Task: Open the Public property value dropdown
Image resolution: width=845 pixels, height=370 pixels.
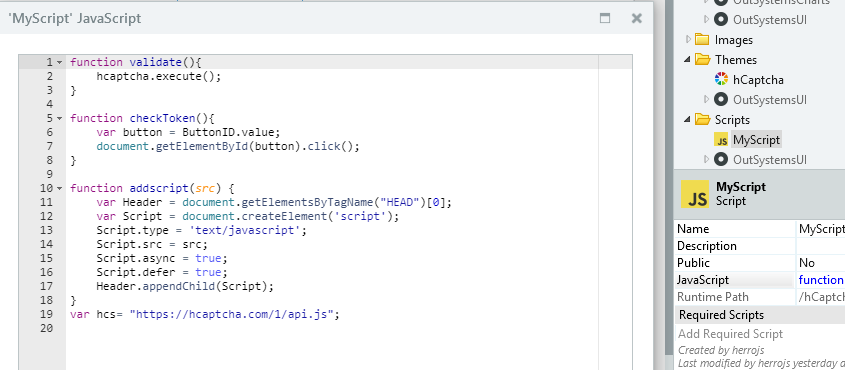Action: [x=821, y=263]
